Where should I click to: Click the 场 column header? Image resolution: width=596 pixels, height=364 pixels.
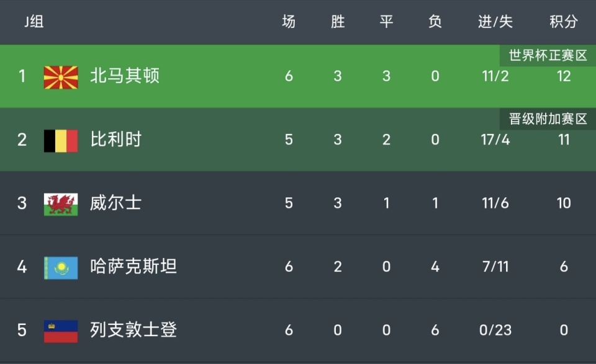point(289,22)
